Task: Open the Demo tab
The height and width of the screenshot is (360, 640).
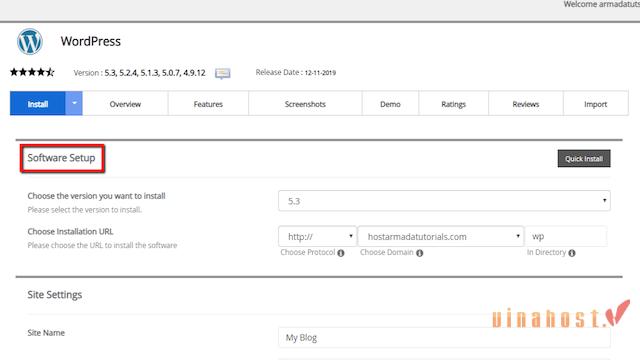Action: pyautogui.click(x=390, y=104)
